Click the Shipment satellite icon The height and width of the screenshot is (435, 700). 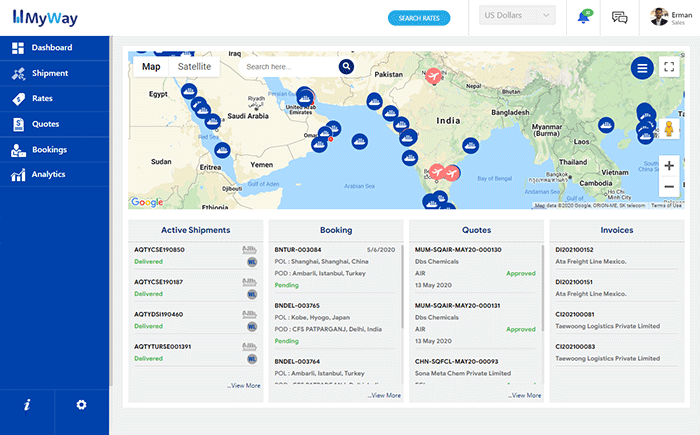pos(18,74)
